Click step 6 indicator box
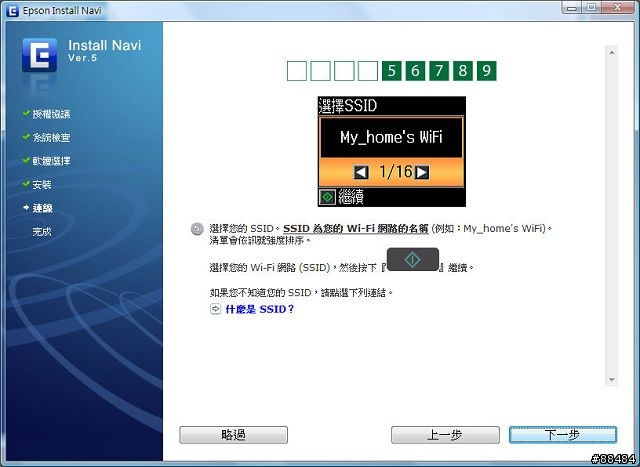This screenshot has height=467, width=640. pyautogui.click(x=415, y=71)
